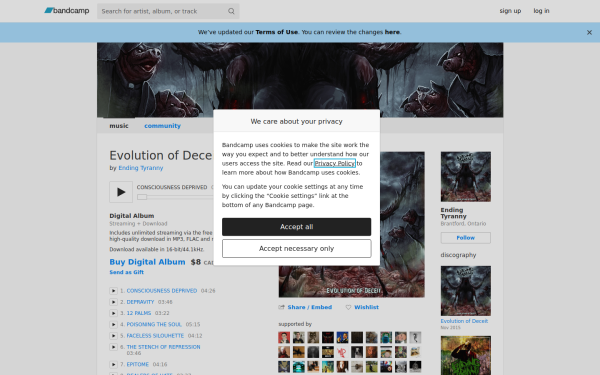The image size is (600, 375).
Task: Play track 3 12 Palms
Action: pyautogui.click(x=113, y=313)
